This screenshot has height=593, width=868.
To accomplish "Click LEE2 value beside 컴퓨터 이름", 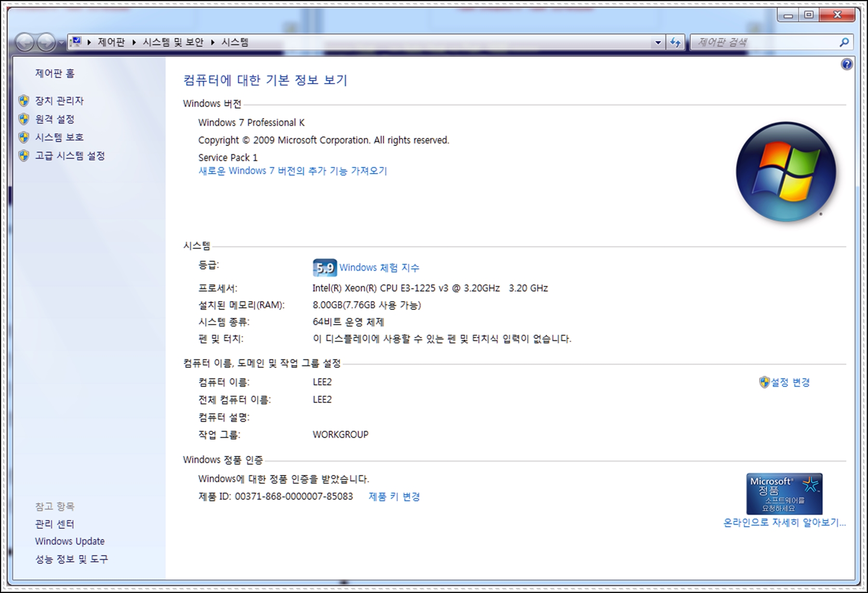I will 322,382.
